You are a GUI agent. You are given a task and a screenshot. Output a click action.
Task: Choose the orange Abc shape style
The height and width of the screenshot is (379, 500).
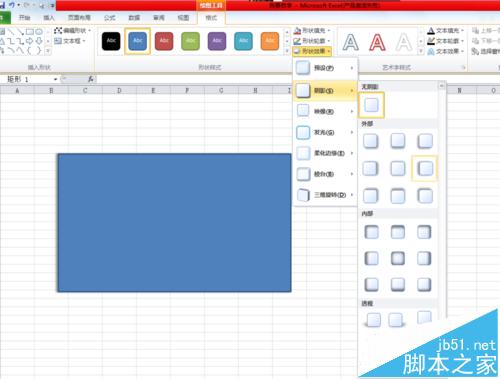point(270,41)
